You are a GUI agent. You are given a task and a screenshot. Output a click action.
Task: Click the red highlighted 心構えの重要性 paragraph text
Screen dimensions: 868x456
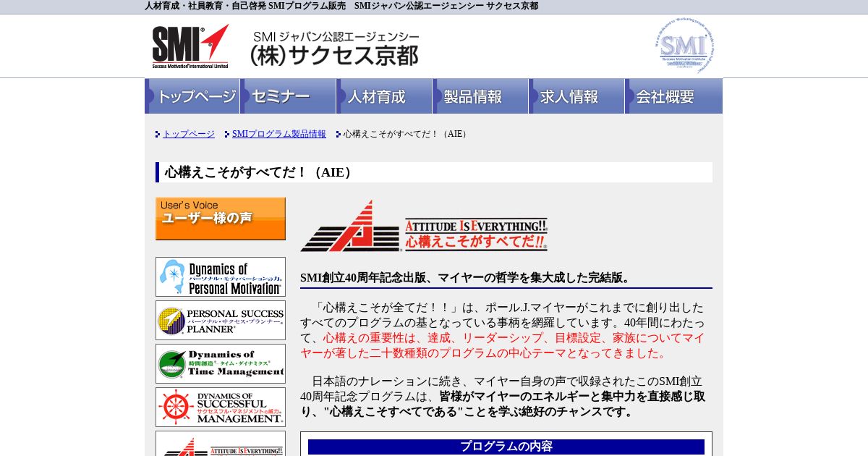[503, 345]
